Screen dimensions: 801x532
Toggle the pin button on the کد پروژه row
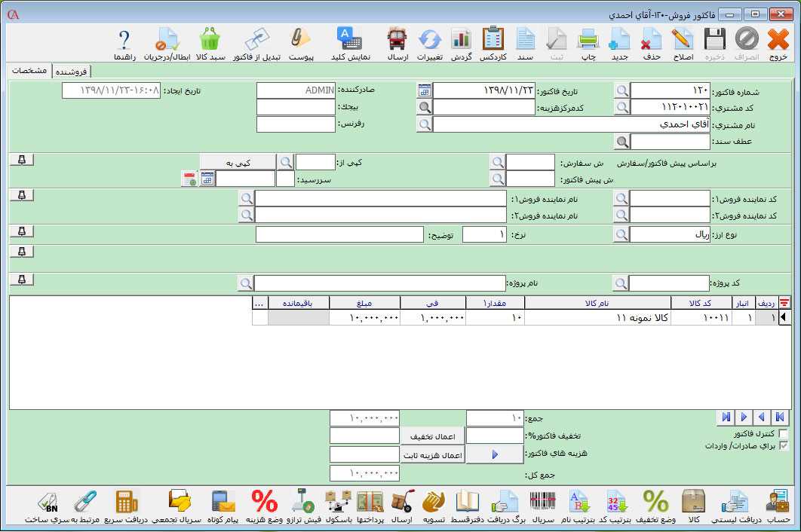[x=22, y=280]
